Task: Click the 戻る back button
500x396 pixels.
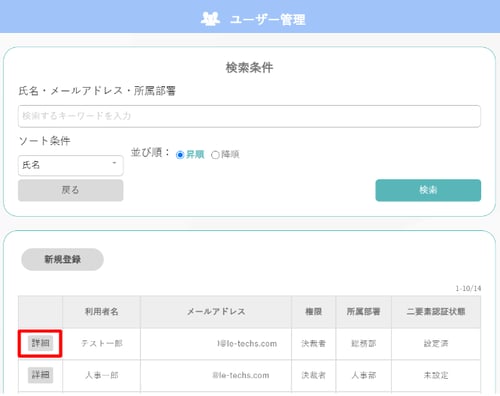Action: [x=71, y=190]
